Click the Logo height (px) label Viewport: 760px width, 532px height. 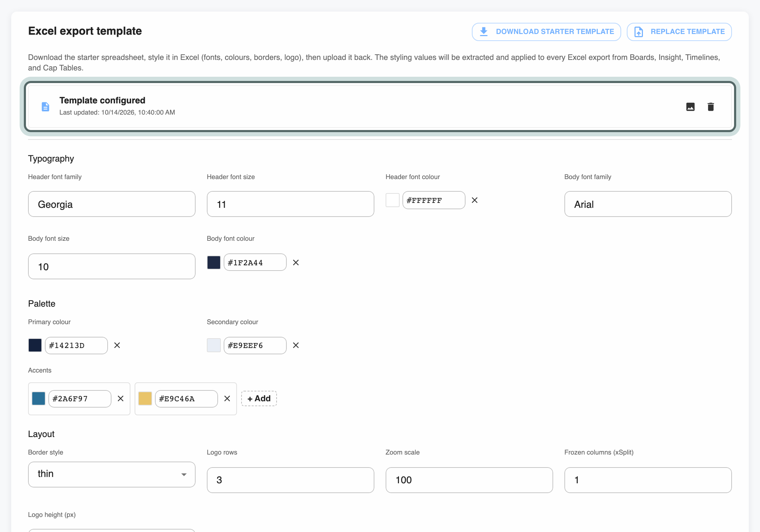pos(52,515)
